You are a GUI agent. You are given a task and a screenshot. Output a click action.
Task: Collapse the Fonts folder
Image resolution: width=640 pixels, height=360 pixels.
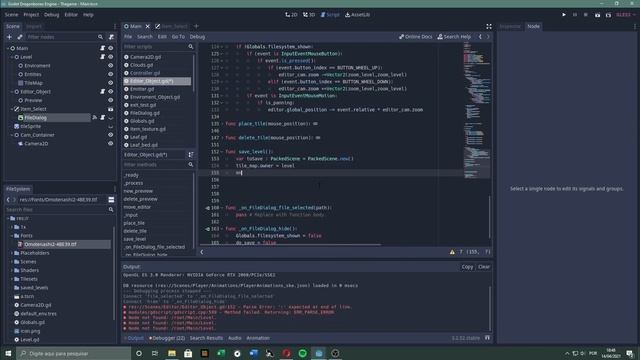[x=12, y=236]
